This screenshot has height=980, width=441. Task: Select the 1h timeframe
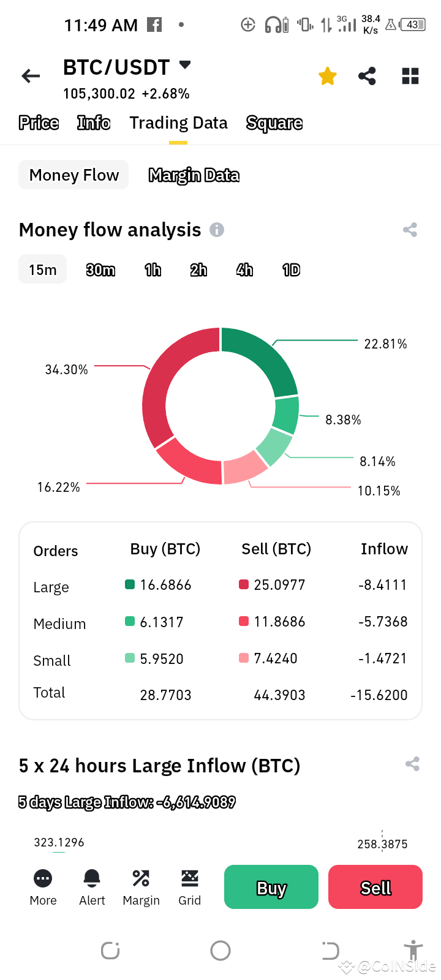pos(152,269)
